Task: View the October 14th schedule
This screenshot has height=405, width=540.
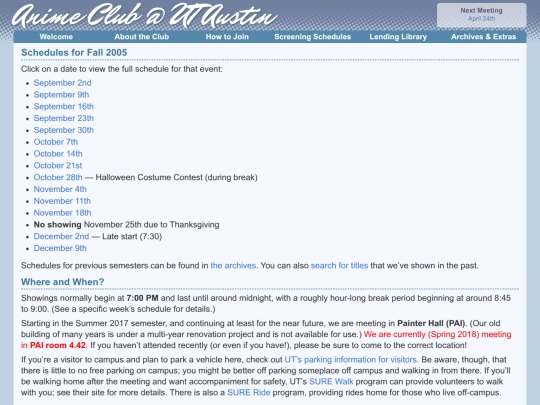Action: [x=58, y=154]
